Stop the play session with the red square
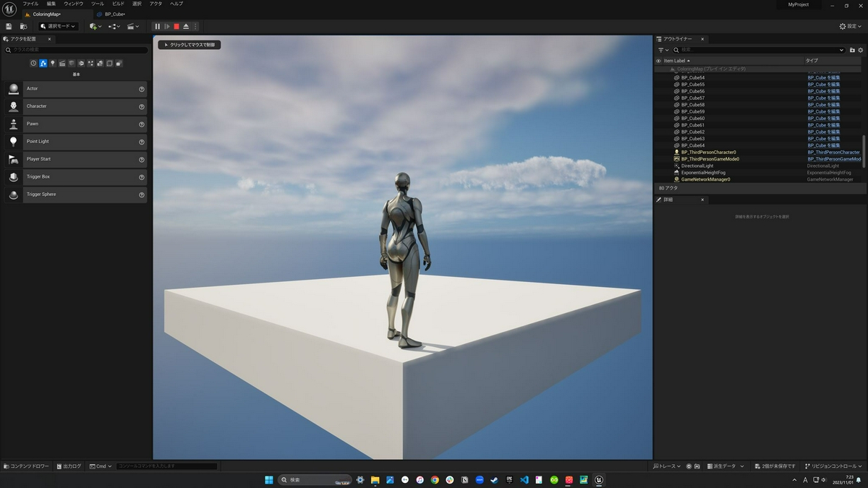Screen dimensions: 868x488 point(176,26)
